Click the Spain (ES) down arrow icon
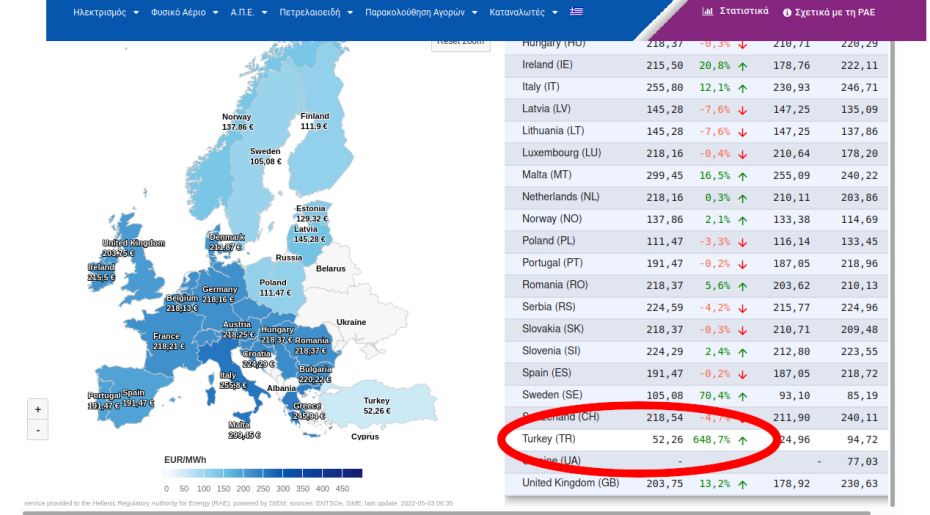Image resolution: width=930 pixels, height=515 pixels. 743,374
